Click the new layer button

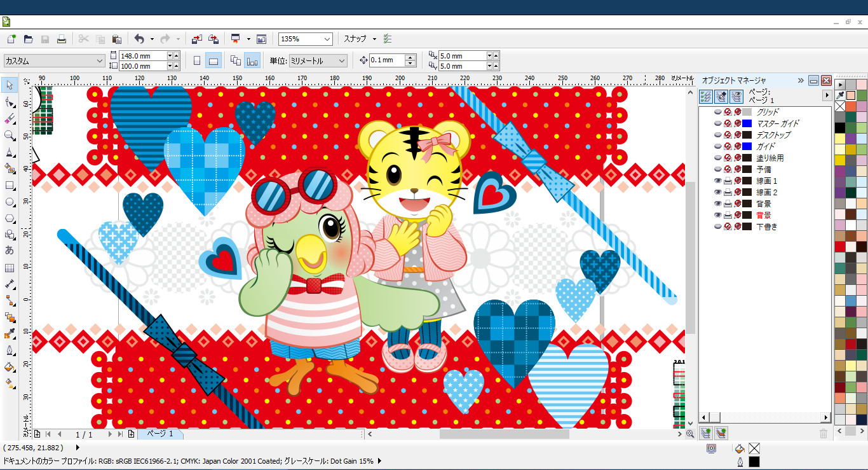705,433
